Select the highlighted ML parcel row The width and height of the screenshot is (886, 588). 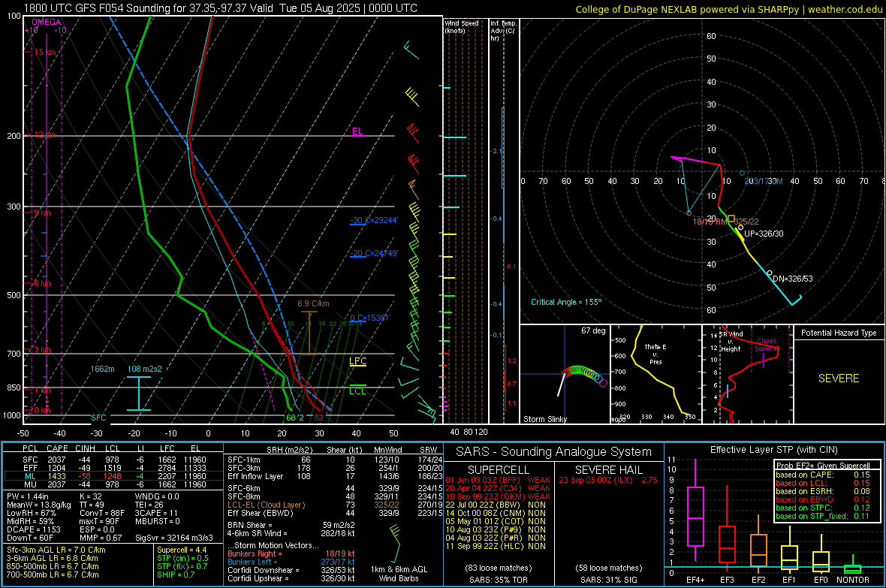tap(113, 476)
